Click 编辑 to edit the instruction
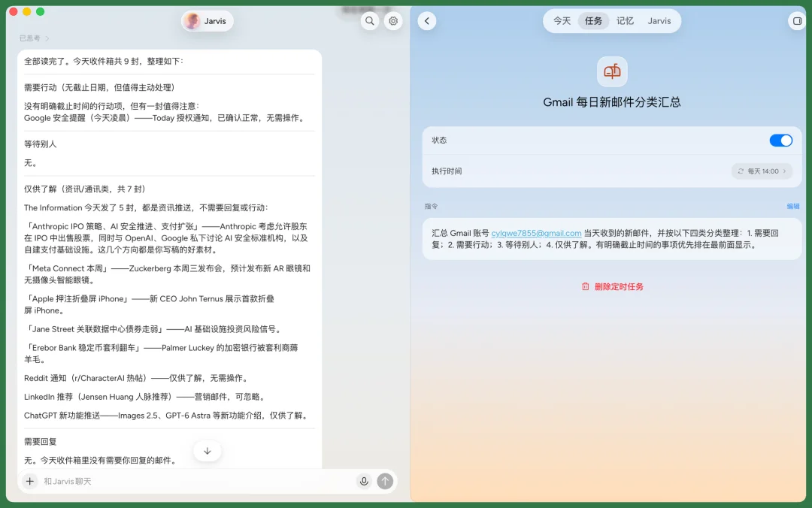 point(793,206)
